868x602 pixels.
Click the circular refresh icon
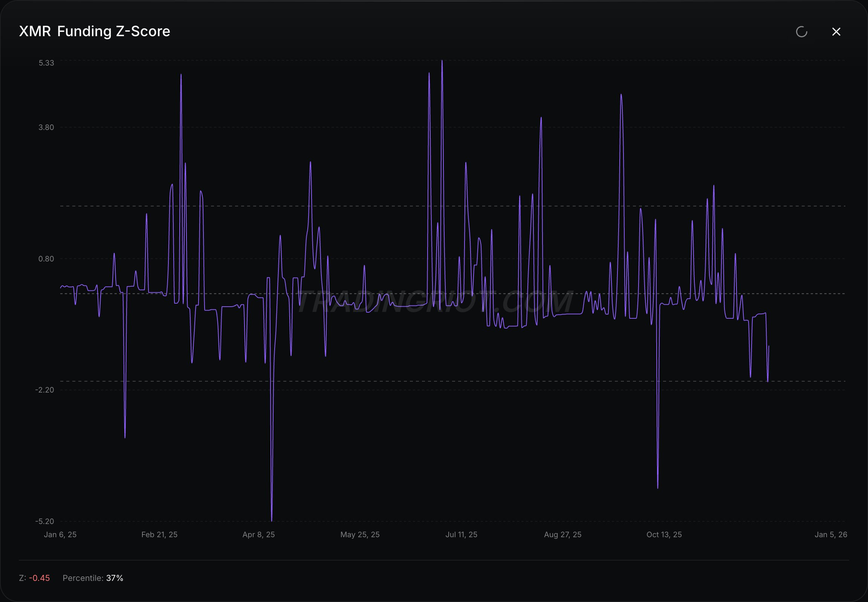801,32
